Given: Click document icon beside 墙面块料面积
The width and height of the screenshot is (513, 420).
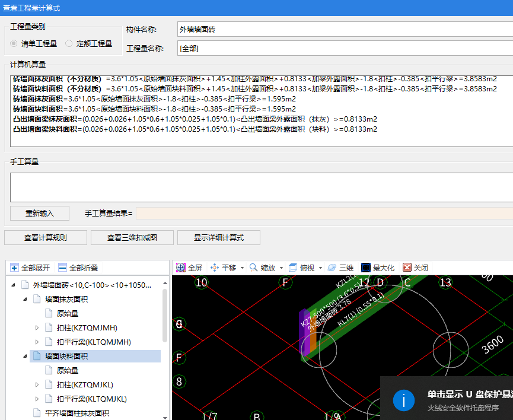Looking at the screenshot, I should click(37, 356).
